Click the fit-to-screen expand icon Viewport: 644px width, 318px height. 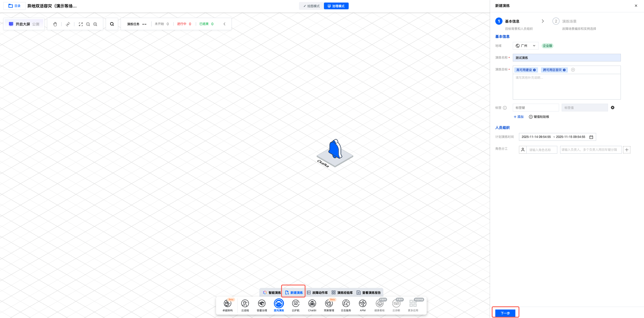81,24
